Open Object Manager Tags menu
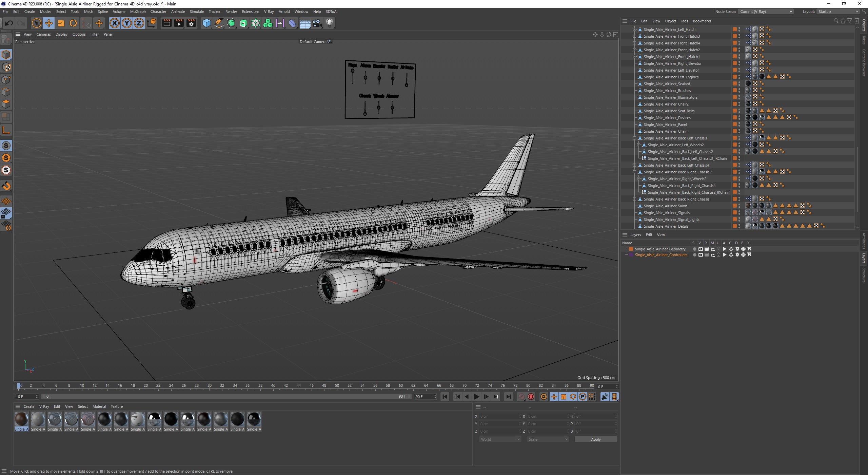Screen dimensions: 868x475 pos(684,21)
